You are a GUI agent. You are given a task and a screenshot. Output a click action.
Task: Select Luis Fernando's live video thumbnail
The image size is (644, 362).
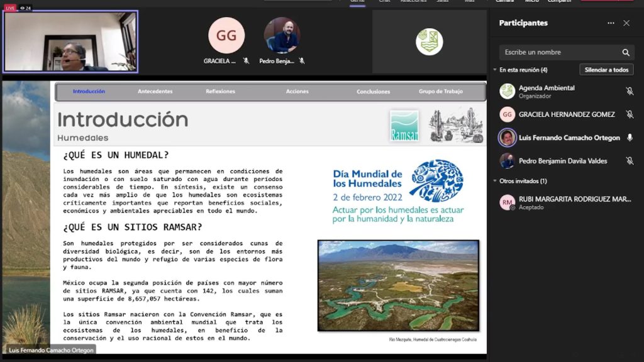tap(71, 41)
